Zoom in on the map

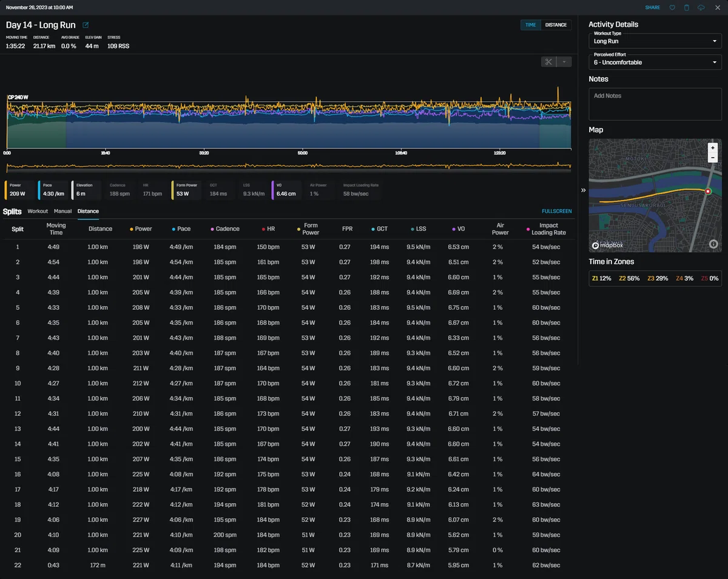(x=713, y=148)
